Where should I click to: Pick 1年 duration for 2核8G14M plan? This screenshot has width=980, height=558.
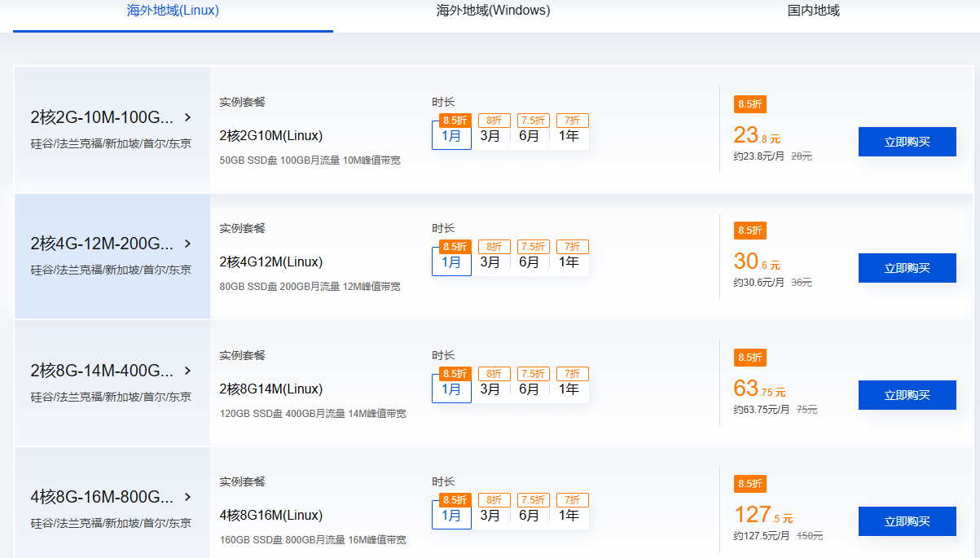(x=569, y=389)
